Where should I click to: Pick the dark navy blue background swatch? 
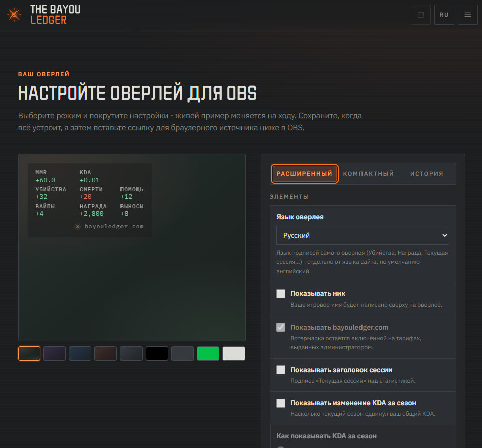(x=80, y=353)
